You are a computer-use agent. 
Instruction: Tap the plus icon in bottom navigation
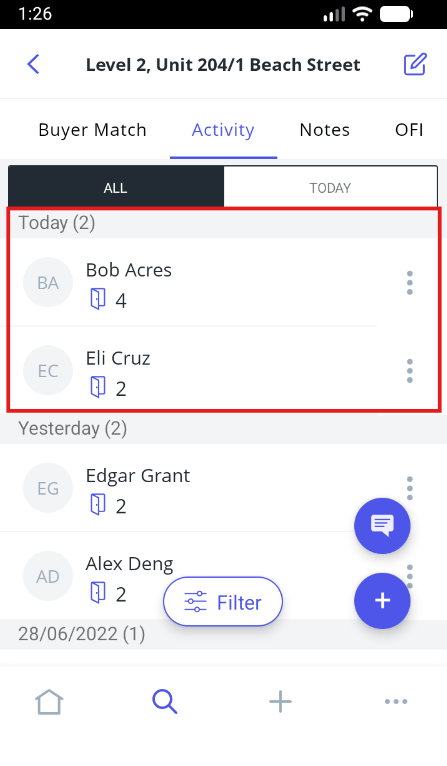[280, 702]
